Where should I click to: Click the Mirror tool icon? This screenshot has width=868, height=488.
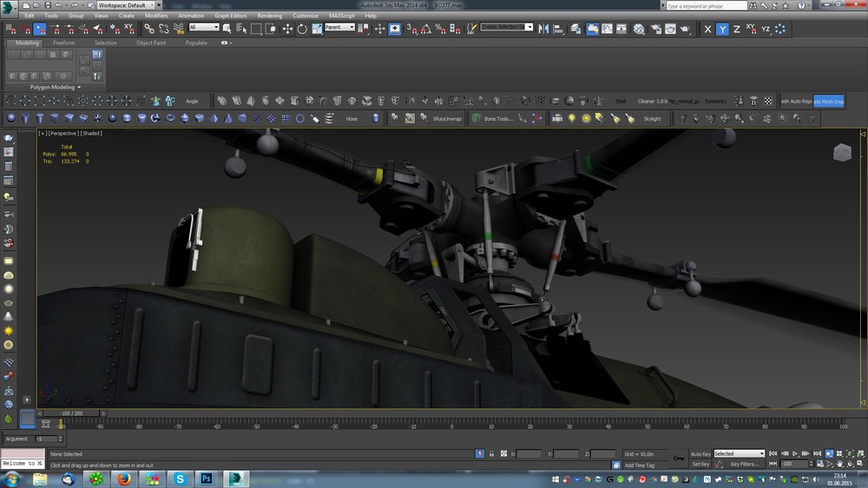pos(544,29)
